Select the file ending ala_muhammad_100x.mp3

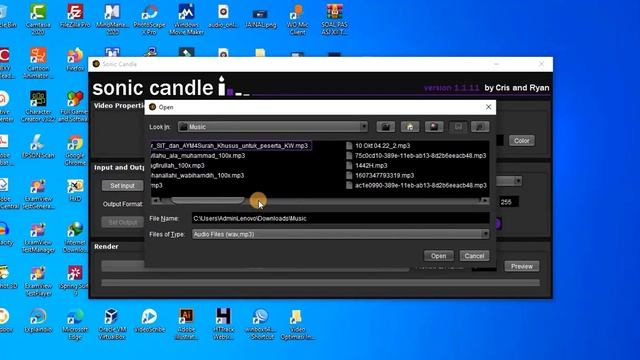pos(198,156)
